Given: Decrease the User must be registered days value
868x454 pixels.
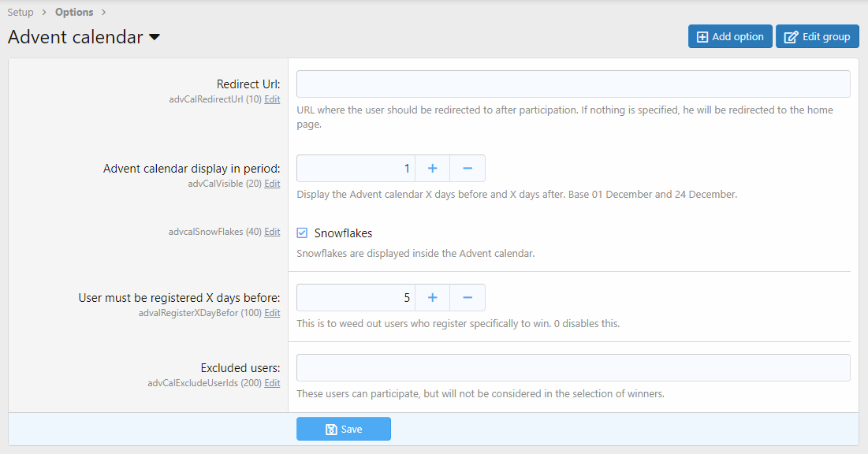Looking at the screenshot, I should coord(468,298).
